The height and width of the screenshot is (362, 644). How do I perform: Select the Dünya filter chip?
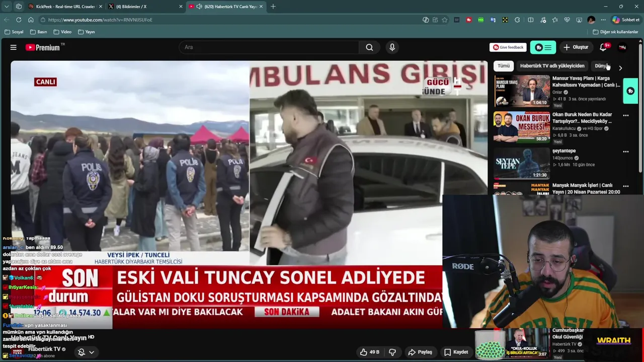coord(602,66)
